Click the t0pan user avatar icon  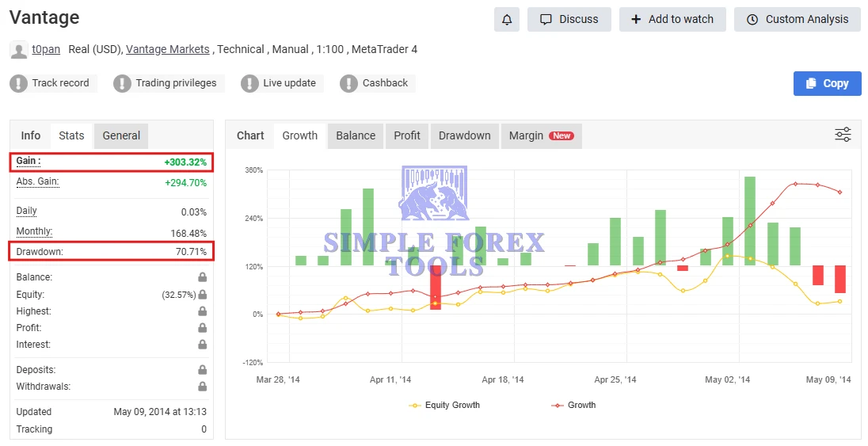pos(19,50)
